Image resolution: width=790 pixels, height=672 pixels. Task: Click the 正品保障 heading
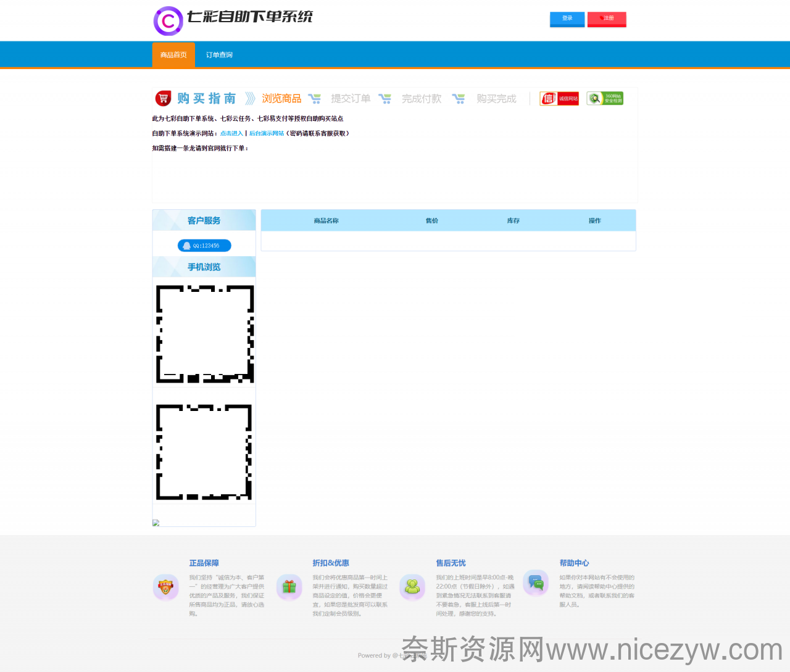[x=204, y=563]
